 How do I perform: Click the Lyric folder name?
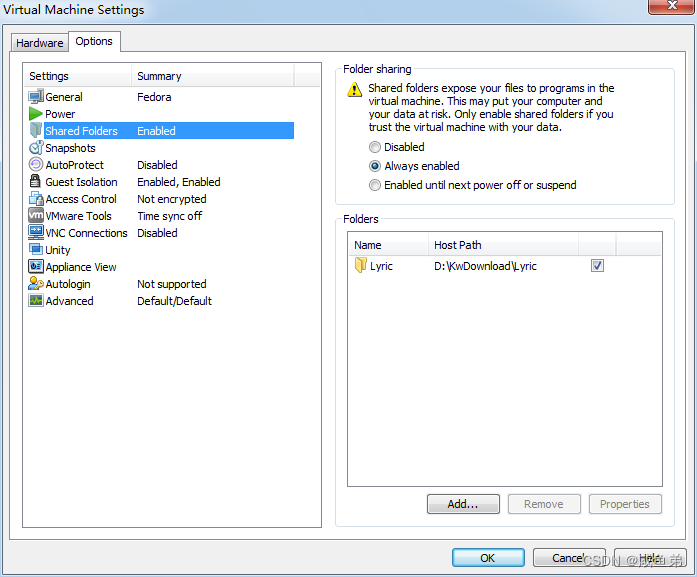click(x=381, y=266)
